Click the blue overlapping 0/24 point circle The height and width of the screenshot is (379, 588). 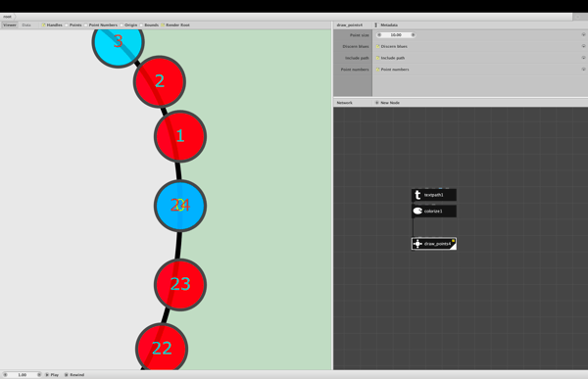(x=180, y=206)
